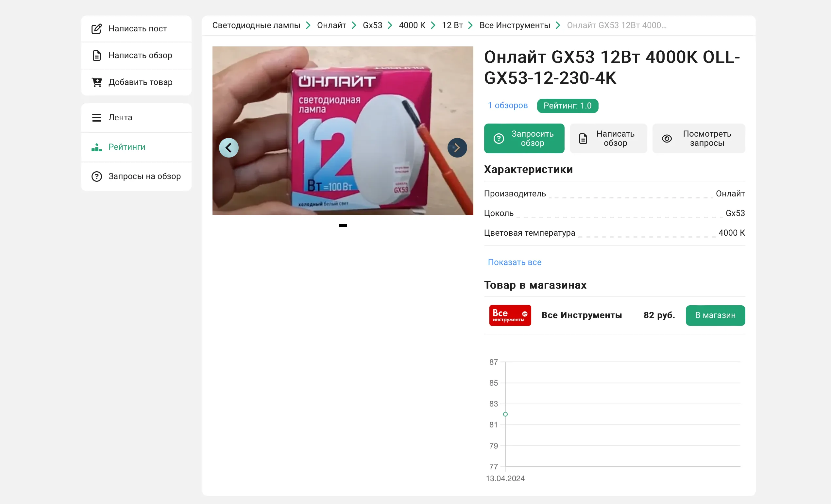Screen dimensions: 831x504
Task: Click the image carousel indicator dash
Action: pyautogui.click(x=343, y=226)
